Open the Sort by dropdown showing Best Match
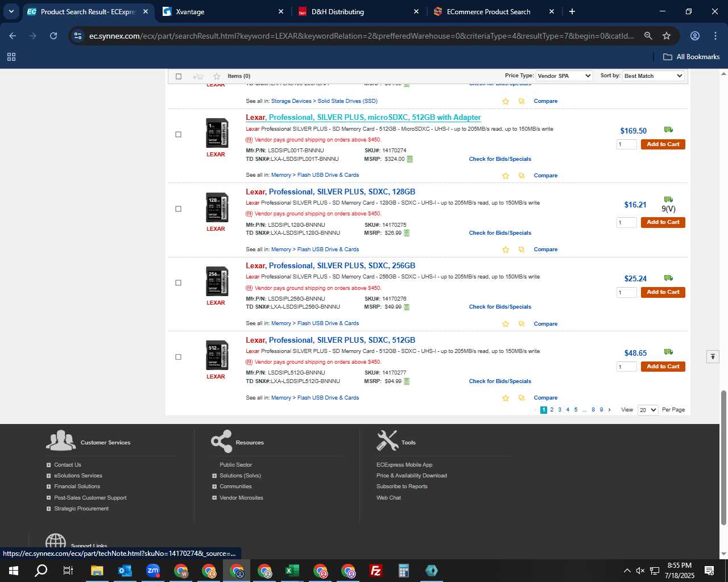 (x=653, y=76)
